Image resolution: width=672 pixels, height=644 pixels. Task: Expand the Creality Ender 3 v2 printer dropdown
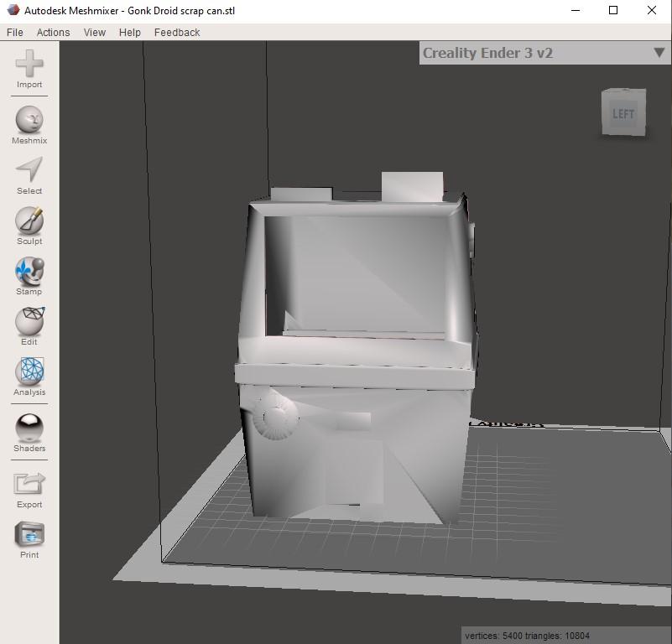[544, 53]
